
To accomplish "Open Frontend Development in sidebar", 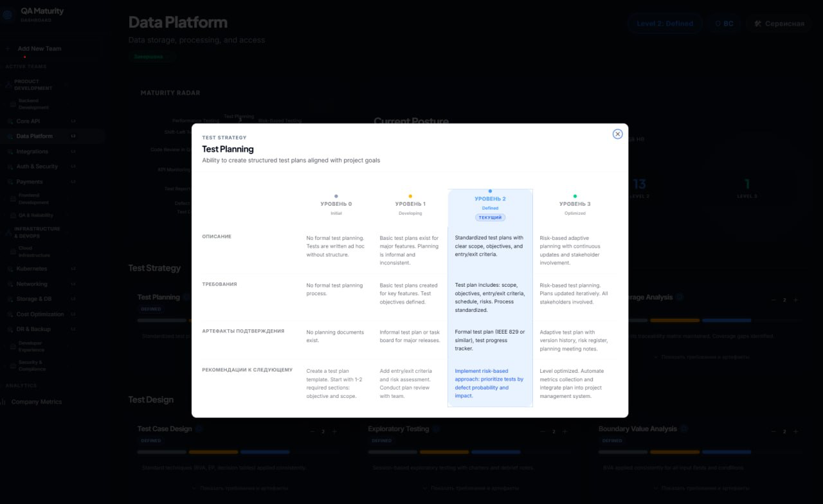I will coord(33,199).
